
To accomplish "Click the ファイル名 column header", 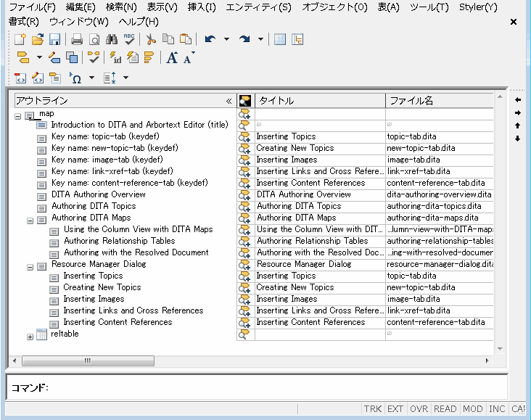I will (x=439, y=101).
